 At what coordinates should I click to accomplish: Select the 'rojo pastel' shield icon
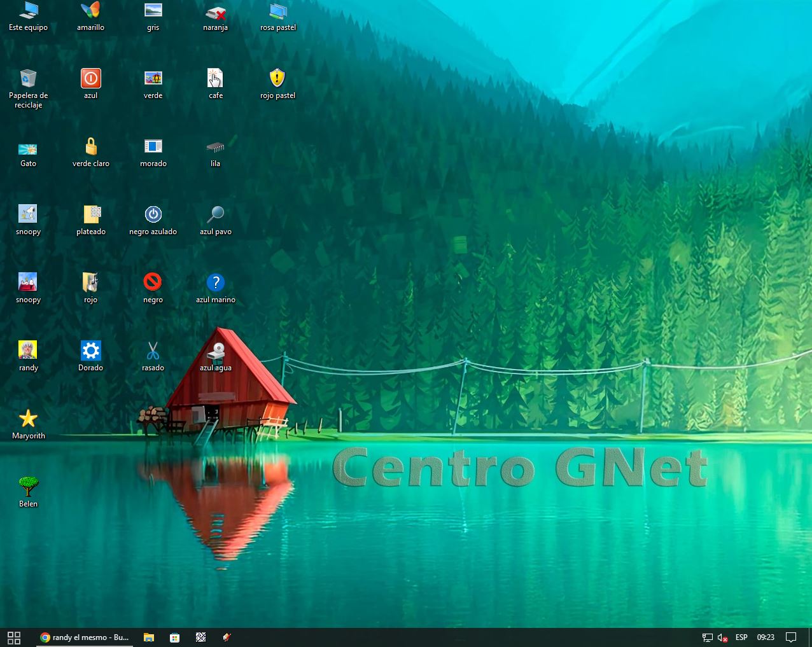tap(277, 79)
